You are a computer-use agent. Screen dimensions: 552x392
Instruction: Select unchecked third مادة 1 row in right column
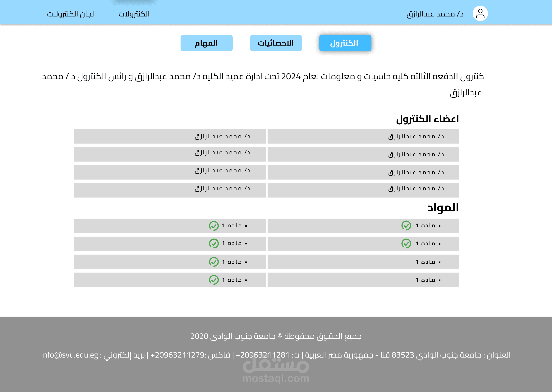click(x=363, y=262)
